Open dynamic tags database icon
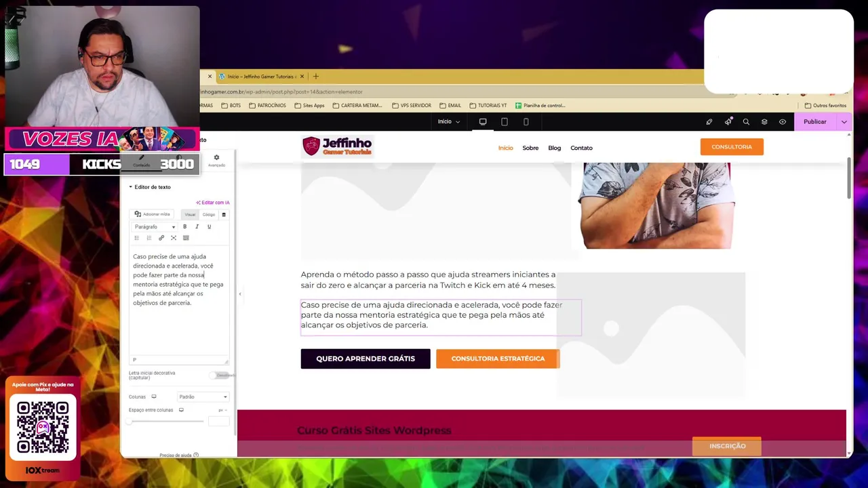868x488 pixels. tap(224, 214)
